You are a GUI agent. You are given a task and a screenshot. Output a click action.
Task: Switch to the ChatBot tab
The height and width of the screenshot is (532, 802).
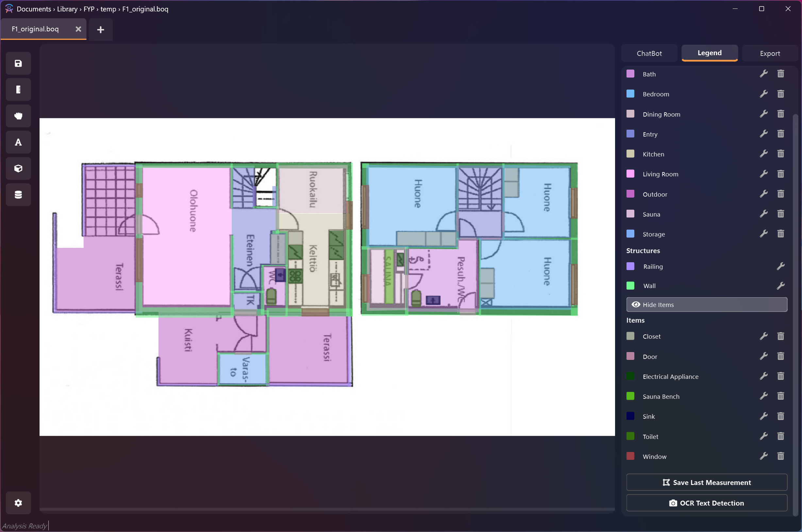pyautogui.click(x=649, y=53)
